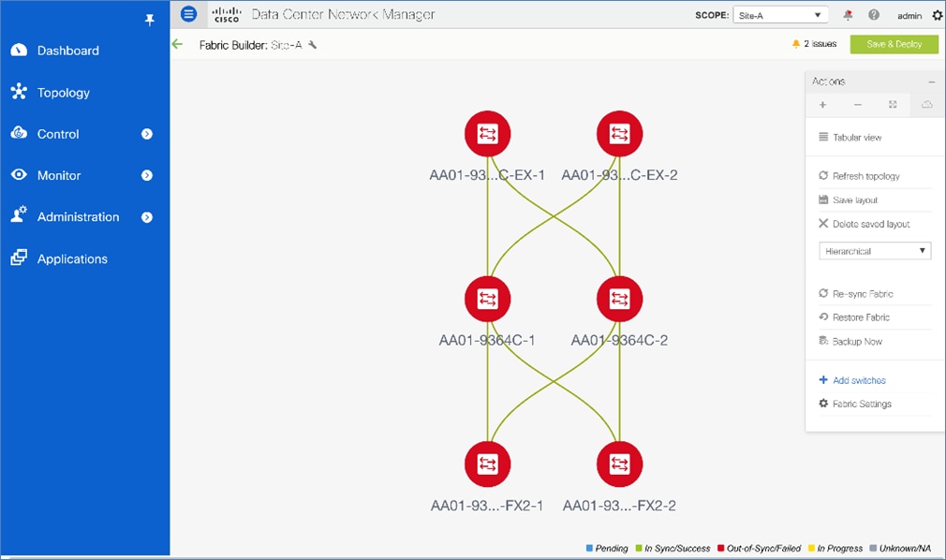Click the Cisco logo
Screen dimensions: 946x560
click(227, 15)
